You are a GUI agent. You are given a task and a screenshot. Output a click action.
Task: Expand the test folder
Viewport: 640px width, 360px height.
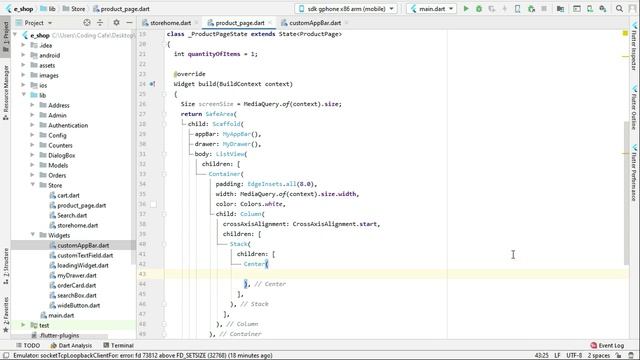(x=24, y=325)
